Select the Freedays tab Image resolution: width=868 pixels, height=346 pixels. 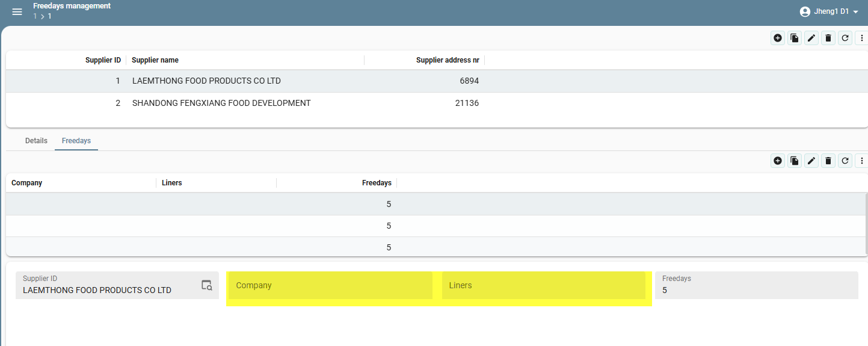coord(76,141)
